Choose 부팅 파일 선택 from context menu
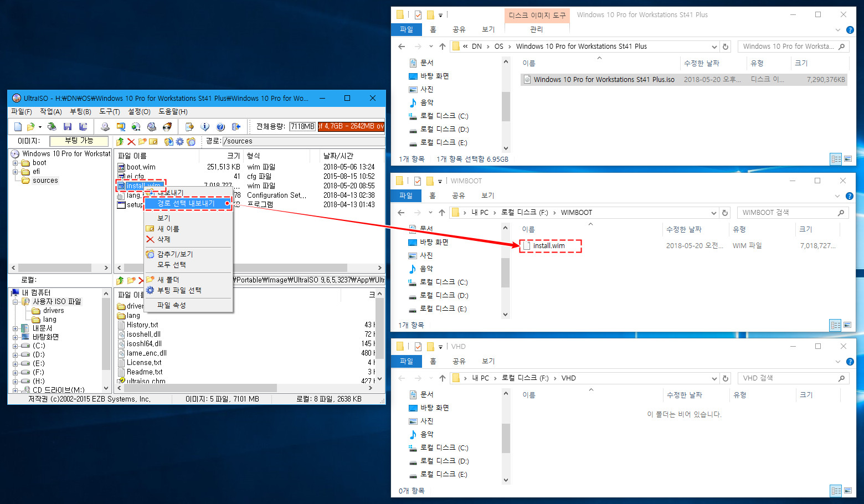Viewport: 864px width, 504px height. [x=179, y=290]
